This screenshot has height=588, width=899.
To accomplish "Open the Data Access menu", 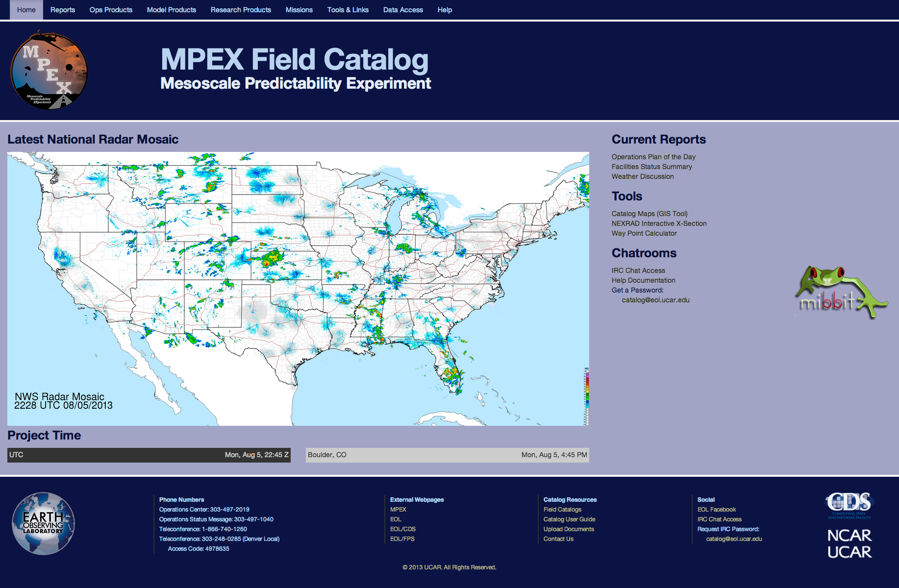I will click(403, 10).
